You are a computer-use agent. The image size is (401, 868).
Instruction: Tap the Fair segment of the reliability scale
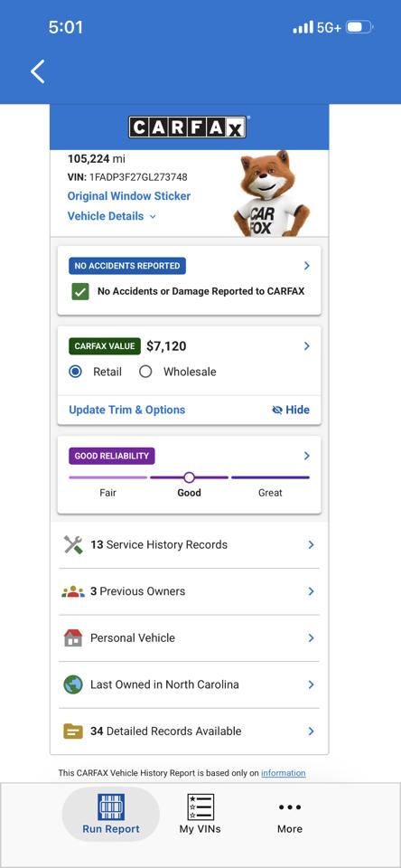(107, 477)
